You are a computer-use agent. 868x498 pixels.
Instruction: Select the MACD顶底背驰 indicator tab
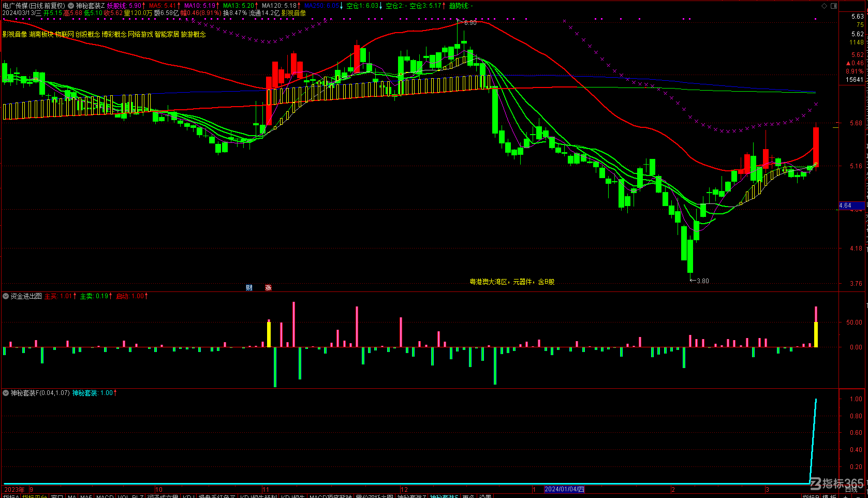coord(331,496)
